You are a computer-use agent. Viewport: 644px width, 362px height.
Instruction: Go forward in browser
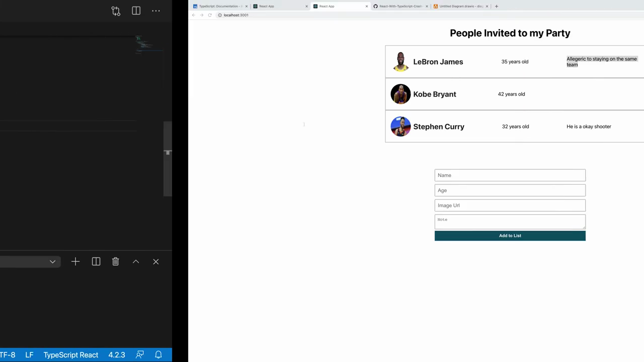point(202,15)
